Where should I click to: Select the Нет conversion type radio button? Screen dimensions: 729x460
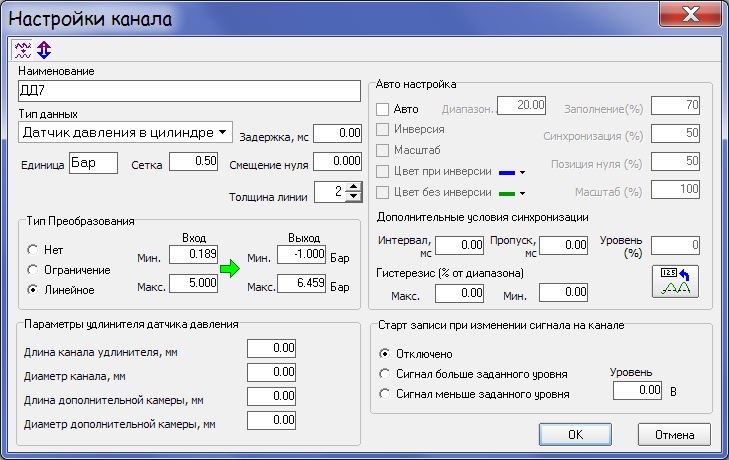click(33, 250)
